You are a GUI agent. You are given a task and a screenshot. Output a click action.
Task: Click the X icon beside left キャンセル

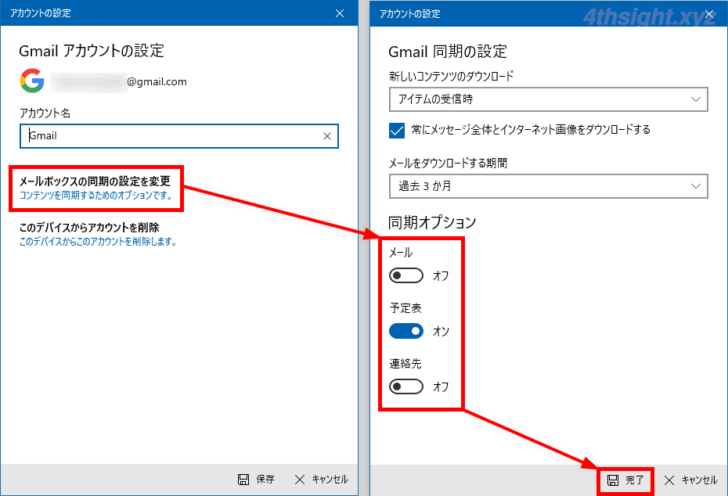[x=299, y=479]
